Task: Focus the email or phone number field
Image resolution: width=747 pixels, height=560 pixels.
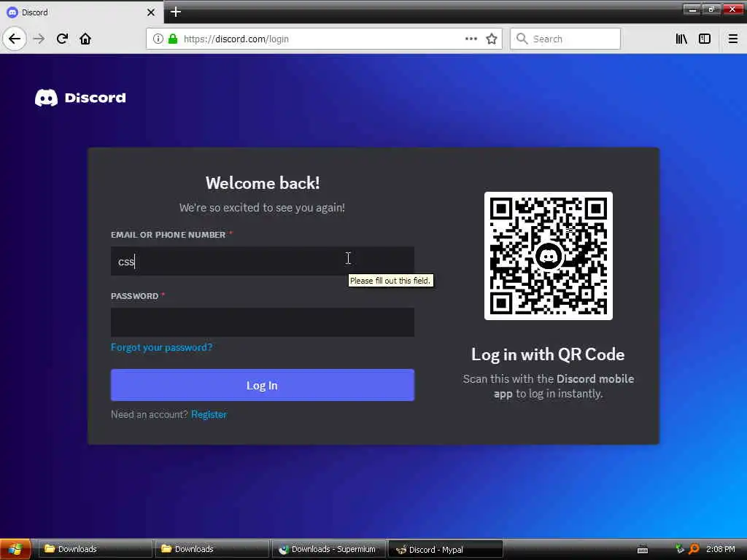Action: pos(263,261)
